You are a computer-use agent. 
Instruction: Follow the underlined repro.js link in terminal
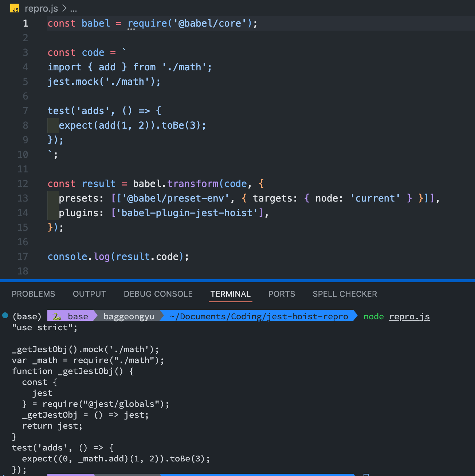[x=409, y=316]
